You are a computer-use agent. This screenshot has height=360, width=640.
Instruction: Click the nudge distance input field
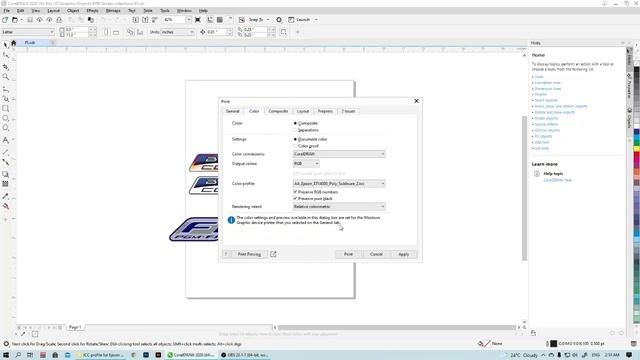click(216, 32)
